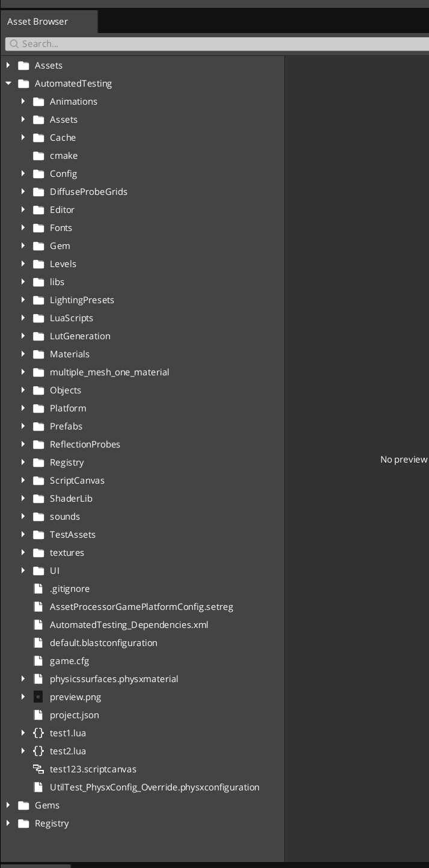Screen dimensions: 429x868
Task: Click the search magnifier icon in search bar
Action: [x=13, y=43]
